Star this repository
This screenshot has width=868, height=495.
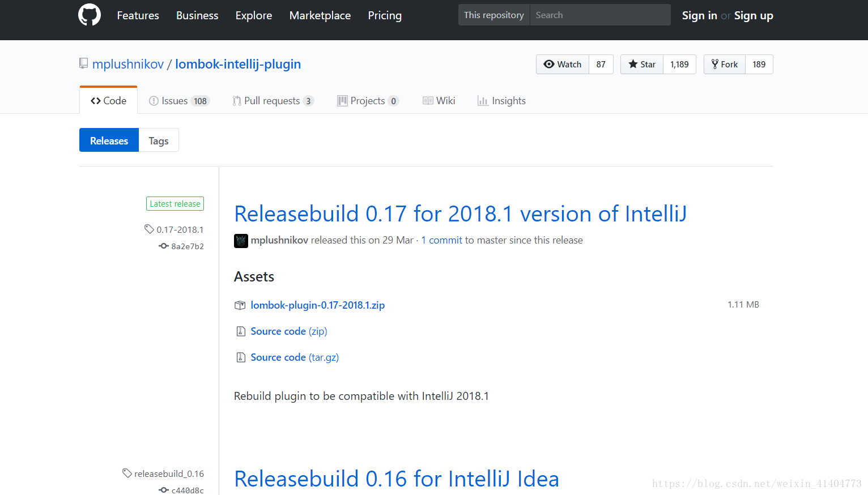[642, 64]
